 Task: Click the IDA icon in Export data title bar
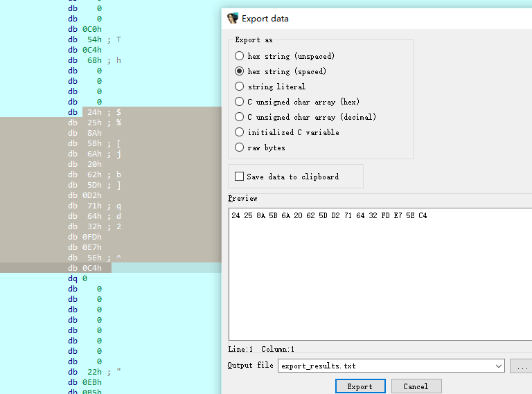(233, 19)
